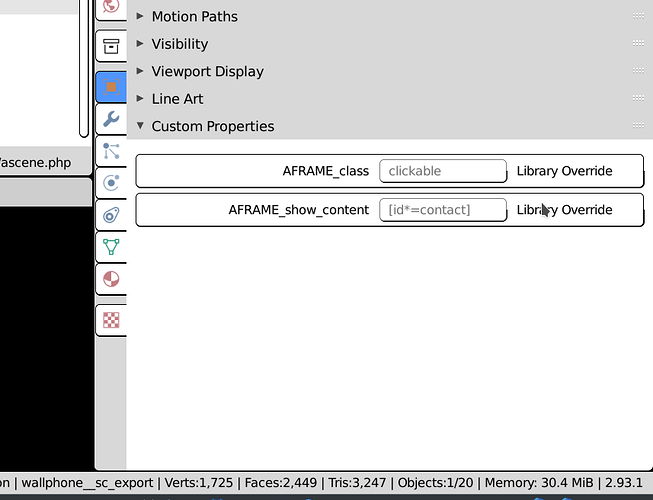
Task: Click the Memory: 30.4 MiB status entry
Action: click(x=539, y=483)
